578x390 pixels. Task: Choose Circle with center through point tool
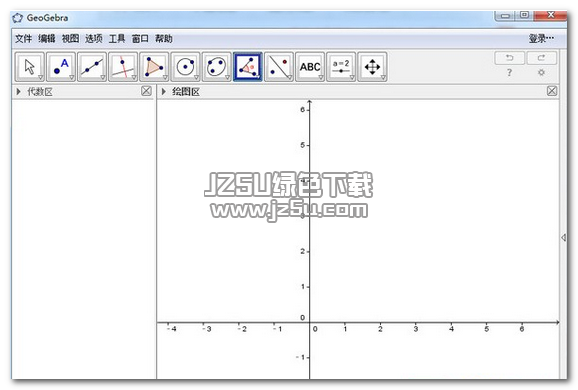point(185,67)
